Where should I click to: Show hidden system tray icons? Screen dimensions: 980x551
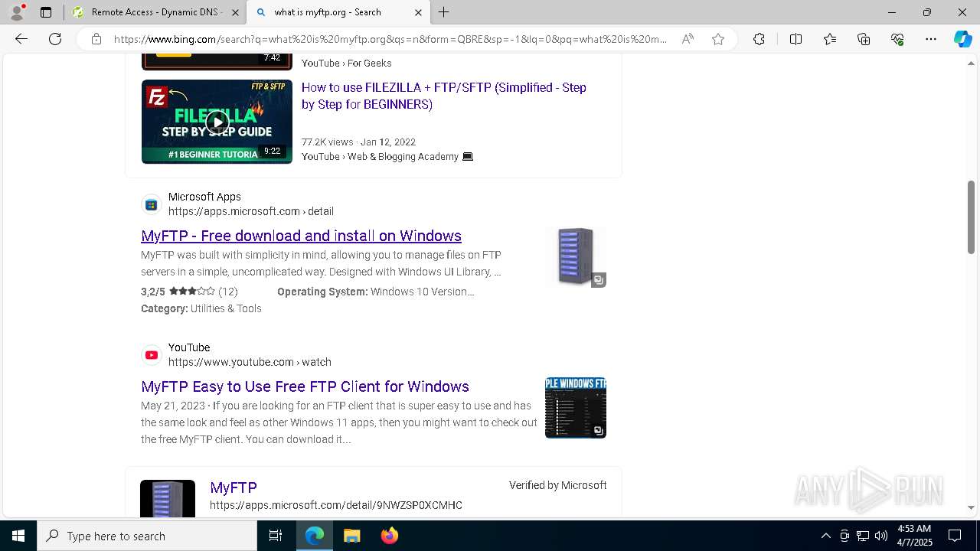[x=825, y=536]
